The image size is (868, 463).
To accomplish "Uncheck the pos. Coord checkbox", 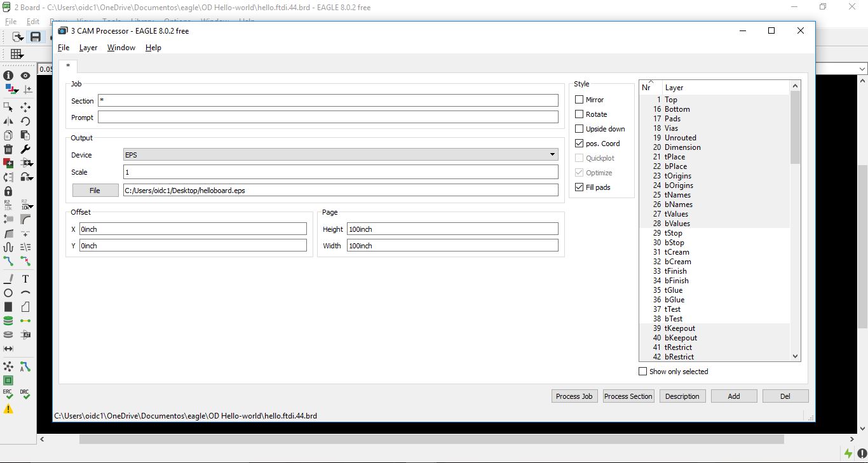I will click(x=580, y=144).
